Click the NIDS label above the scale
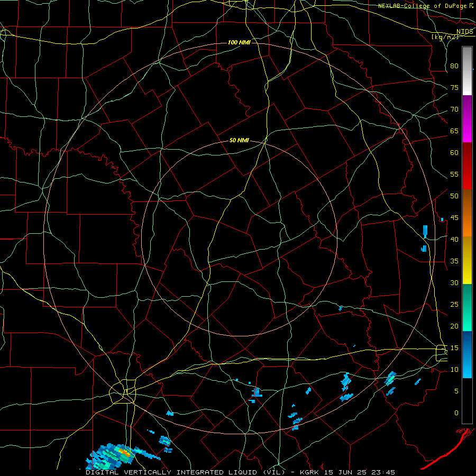Image resolution: width=476 pixels, height=476 pixels. pos(465,32)
